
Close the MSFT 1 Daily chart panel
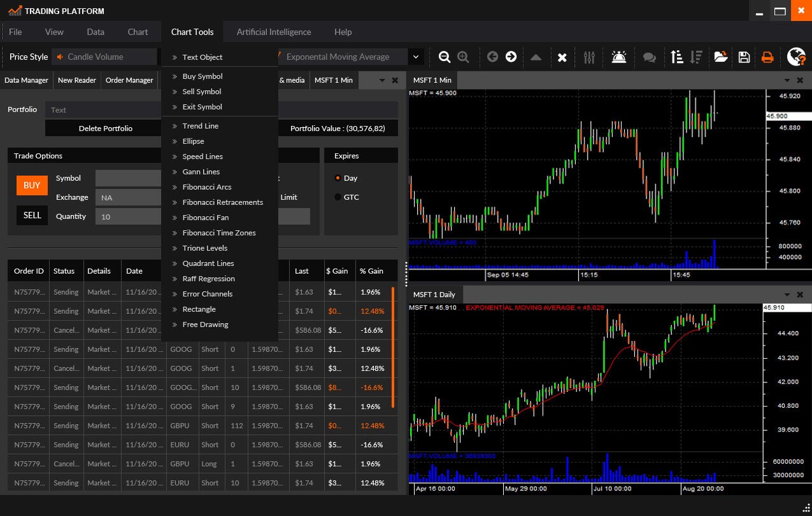[x=801, y=295]
